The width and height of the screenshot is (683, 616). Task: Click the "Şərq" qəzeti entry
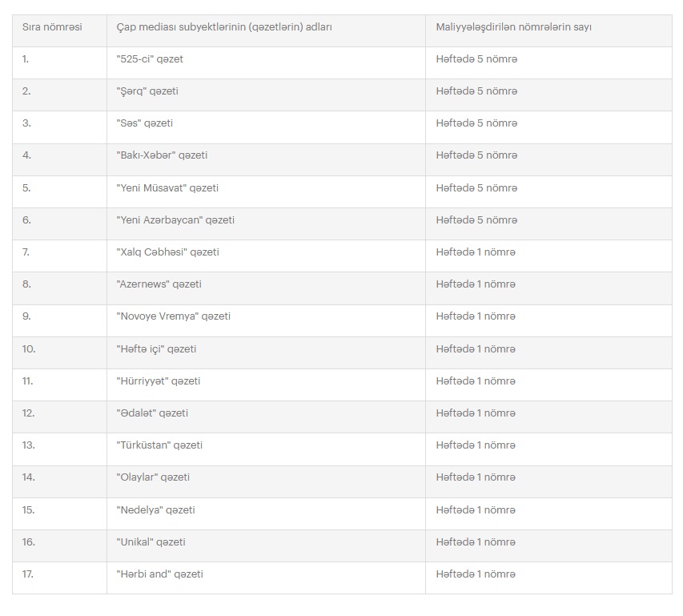pos(147,91)
